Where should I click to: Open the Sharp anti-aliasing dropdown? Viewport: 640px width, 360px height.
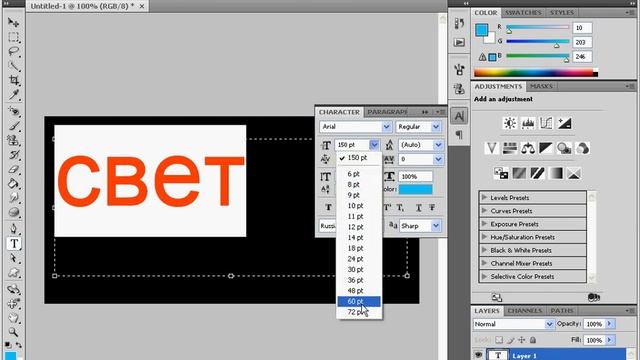[436, 226]
